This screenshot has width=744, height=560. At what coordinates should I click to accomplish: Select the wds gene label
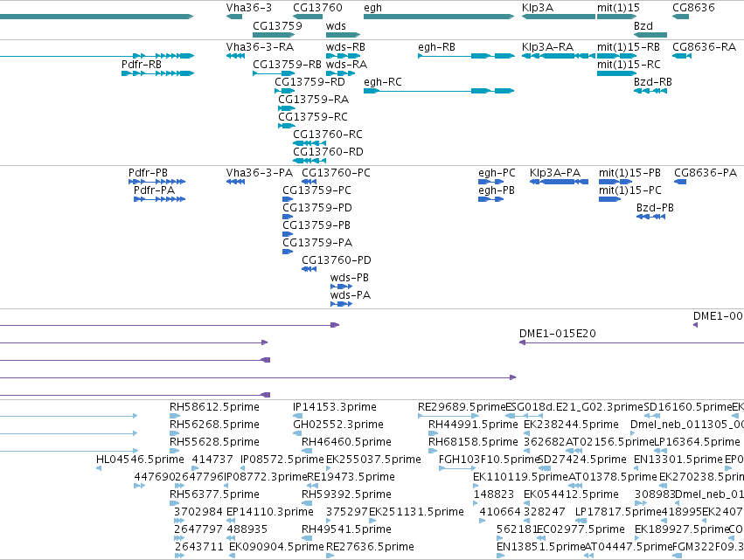point(336,25)
